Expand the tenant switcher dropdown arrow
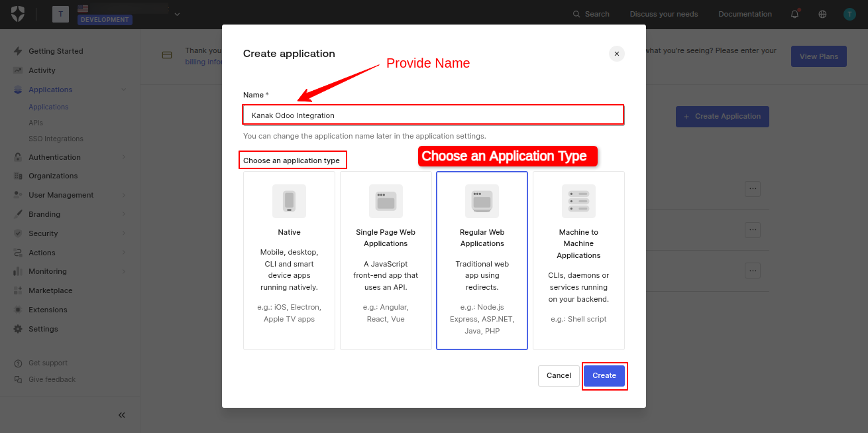 click(x=177, y=15)
